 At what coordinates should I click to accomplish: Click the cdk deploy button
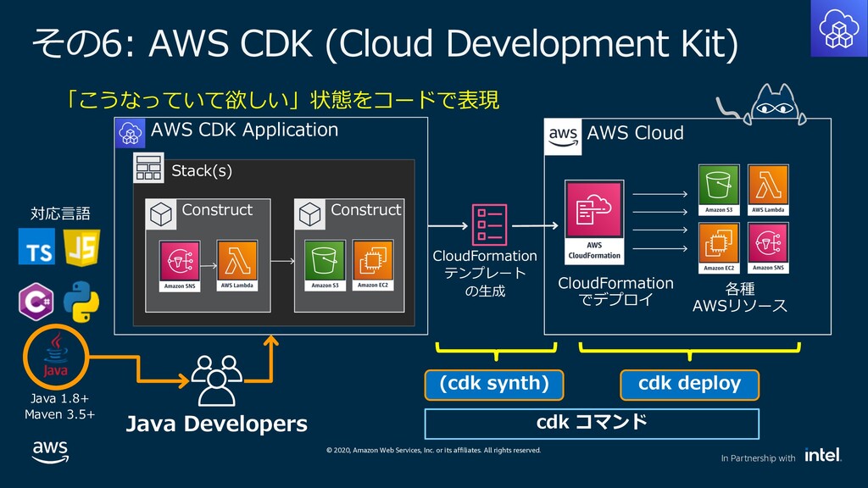tap(689, 385)
